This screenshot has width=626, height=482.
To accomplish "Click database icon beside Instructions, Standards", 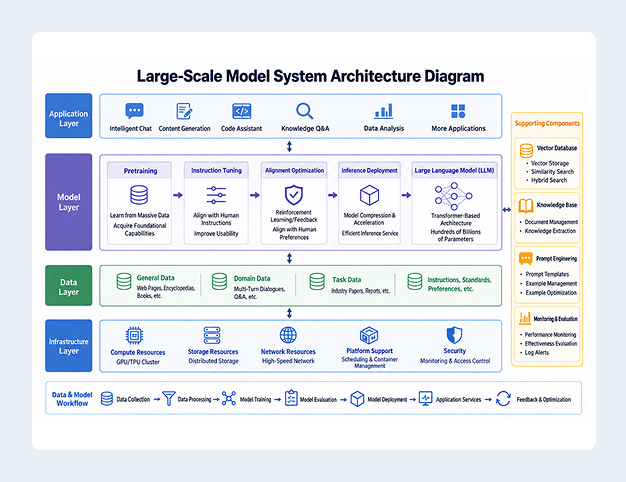I will 415,282.
